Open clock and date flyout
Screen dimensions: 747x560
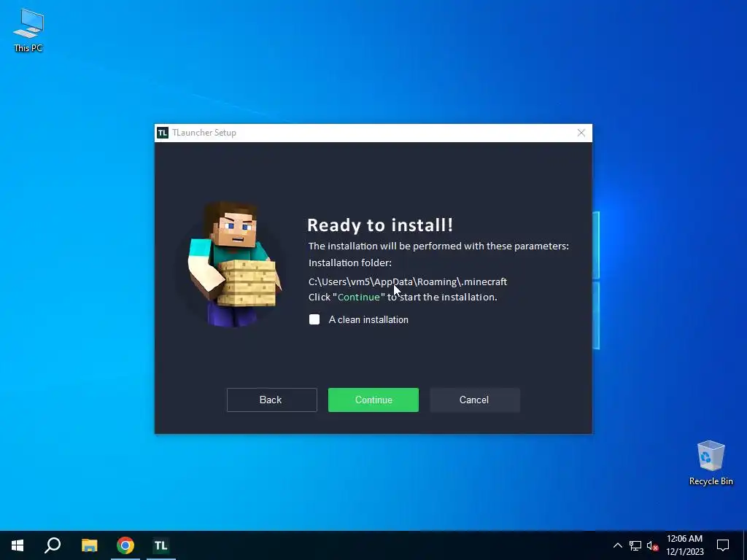click(x=684, y=545)
